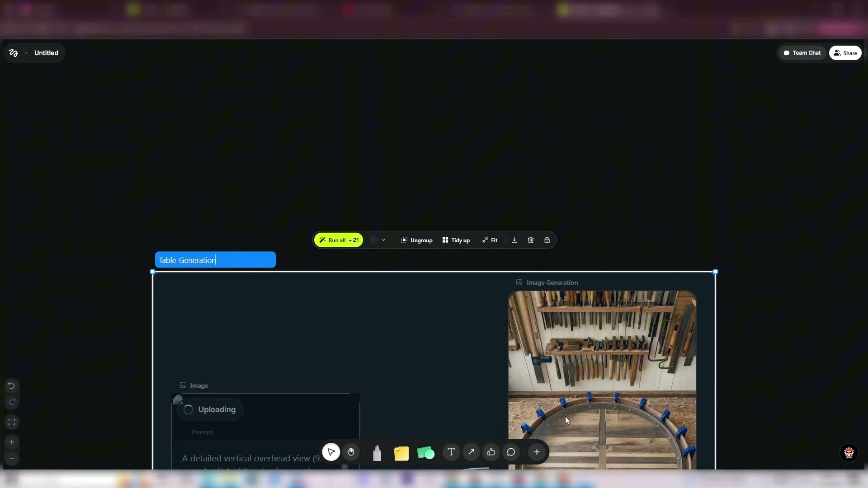Click the Image node label
This screenshot has height=488, width=868.
pos(199,386)
